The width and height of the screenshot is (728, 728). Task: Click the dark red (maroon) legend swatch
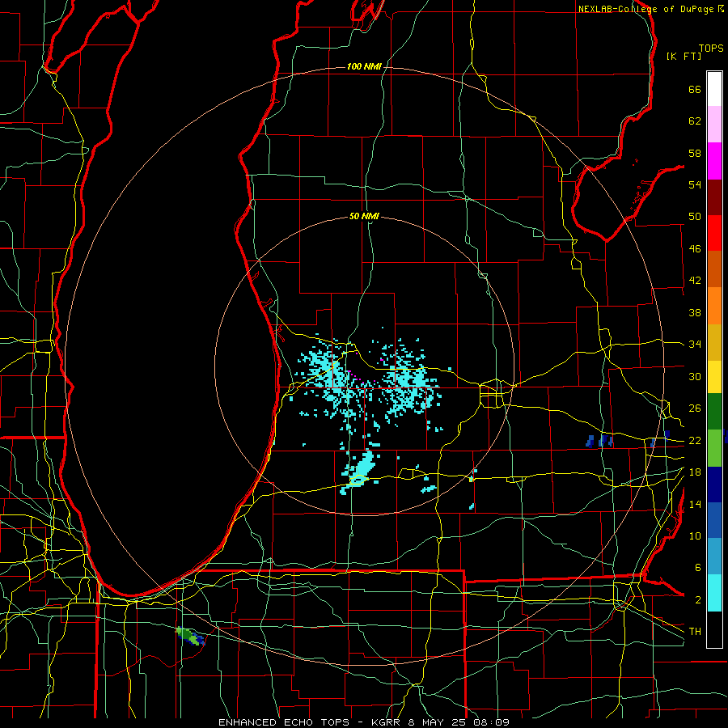point(714,197)
